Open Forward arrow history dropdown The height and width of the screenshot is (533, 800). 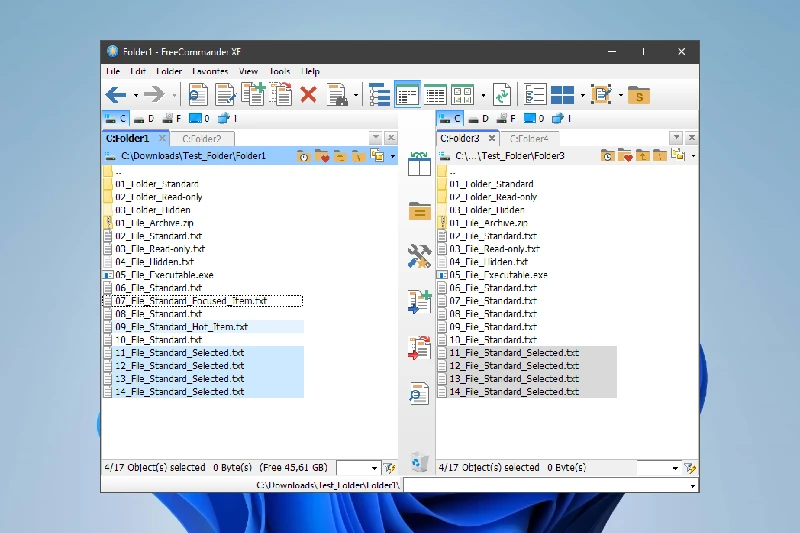[174, 95]
